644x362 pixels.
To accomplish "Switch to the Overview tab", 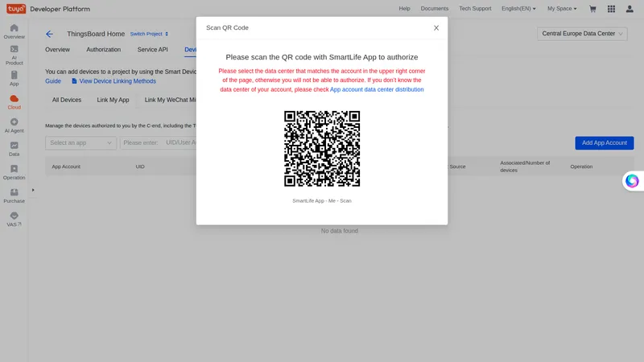I will (x=57, y=50).
